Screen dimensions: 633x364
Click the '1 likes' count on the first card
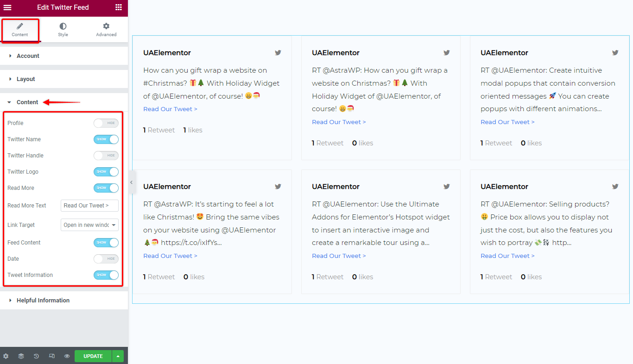(x=193, y=130)
